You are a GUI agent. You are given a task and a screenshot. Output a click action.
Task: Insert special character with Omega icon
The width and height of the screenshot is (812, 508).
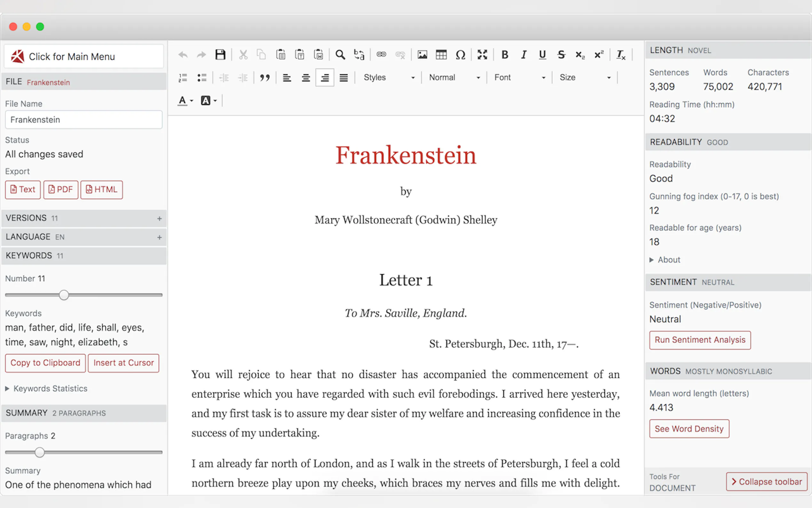(460, 54)
